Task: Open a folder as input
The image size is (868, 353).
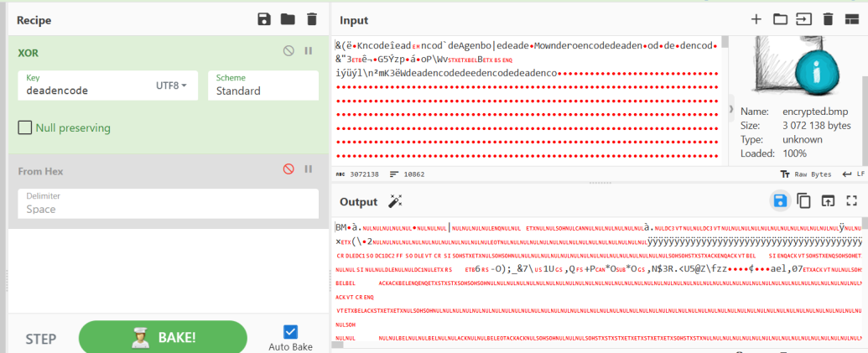Action: [x=780, y=19]
